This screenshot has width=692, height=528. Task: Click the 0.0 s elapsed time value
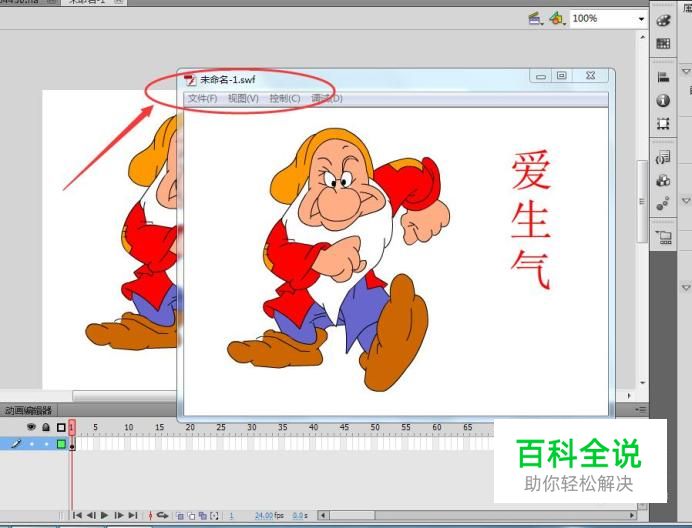(x=300, y=516)
